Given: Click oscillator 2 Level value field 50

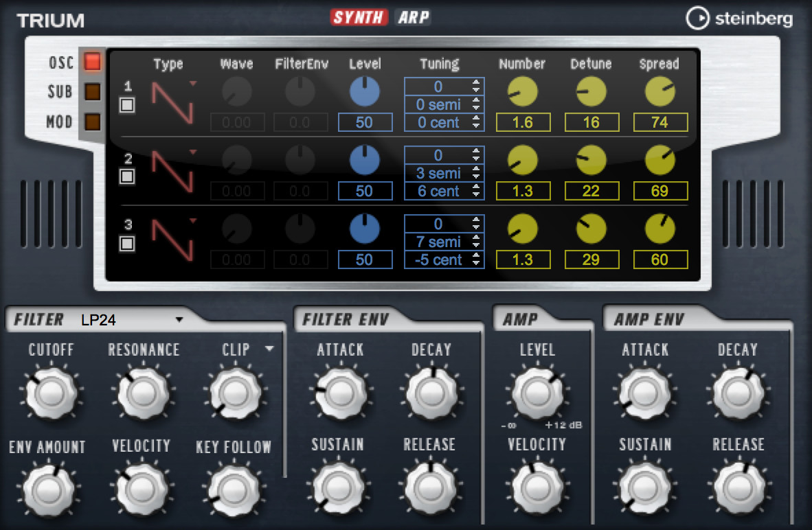Looking at the screenshot, I should [365, 191].
